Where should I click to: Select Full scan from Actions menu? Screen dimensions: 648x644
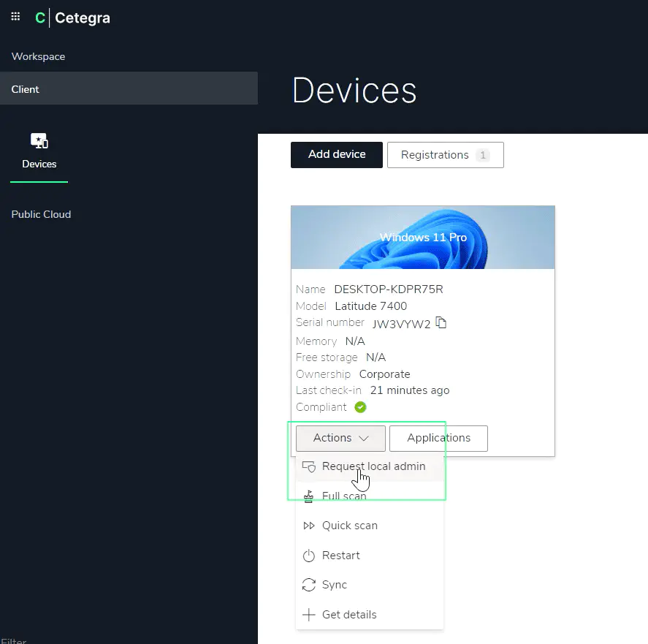[x=344, y=496]
